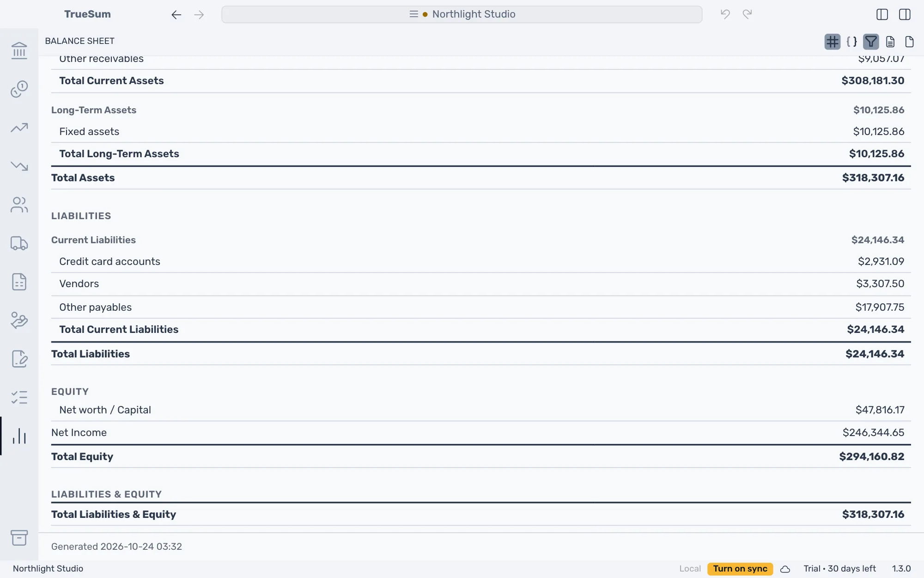924x578 pixels.
Task: Open the people contacts sidebar icon
Action: click(x=19, y=205)
